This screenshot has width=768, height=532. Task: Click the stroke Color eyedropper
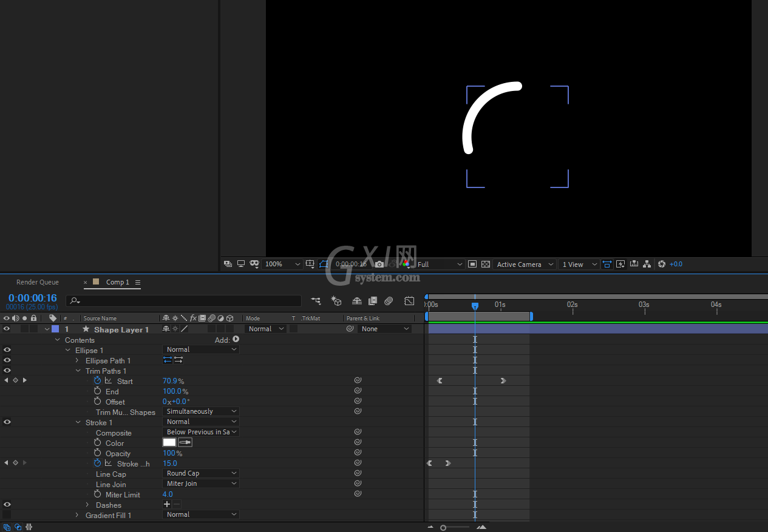pyautogui.click(x=185, y=442)
